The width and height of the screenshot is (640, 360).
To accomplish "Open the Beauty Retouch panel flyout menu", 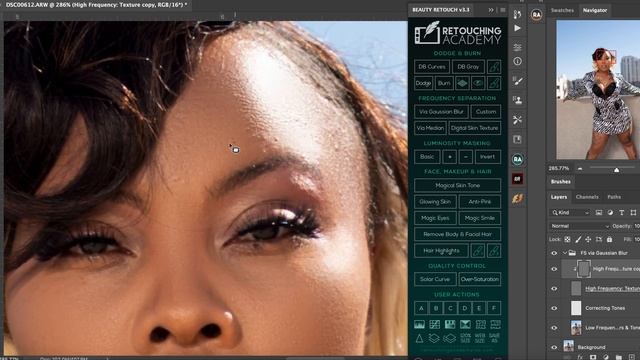I will (503, 10).
